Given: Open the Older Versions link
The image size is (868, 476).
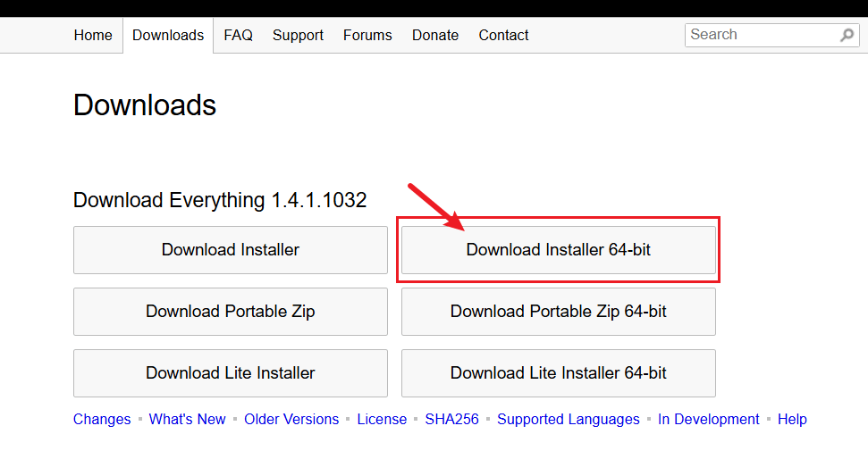Looking at the screenshot, I should coord(291,419).
